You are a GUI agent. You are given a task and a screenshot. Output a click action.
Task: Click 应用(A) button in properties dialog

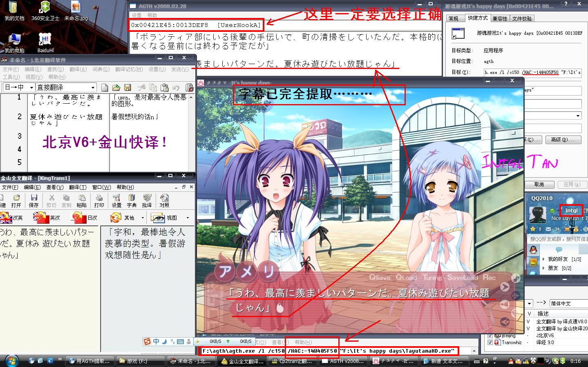point(572,185)
